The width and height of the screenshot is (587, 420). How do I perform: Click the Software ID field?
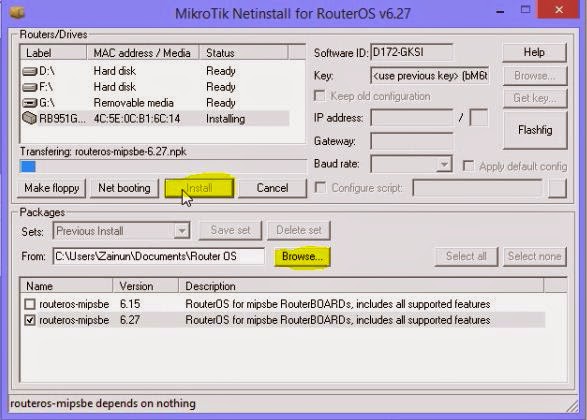(411, 52)
